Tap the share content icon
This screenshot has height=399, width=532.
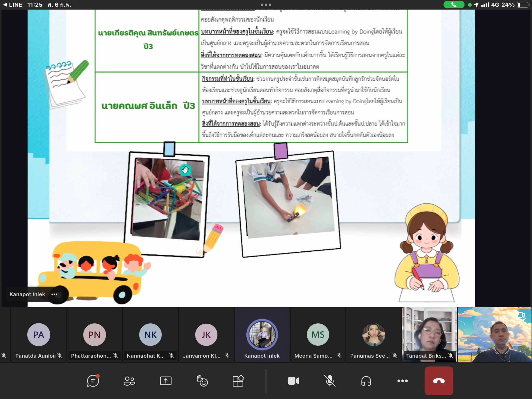[x=166, y=381]
